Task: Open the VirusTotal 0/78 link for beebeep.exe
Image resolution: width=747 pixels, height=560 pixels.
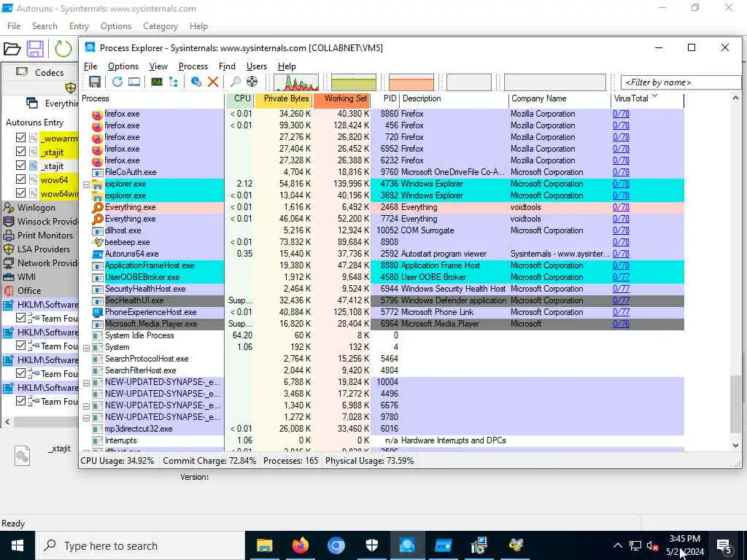Action: (621, 242)
